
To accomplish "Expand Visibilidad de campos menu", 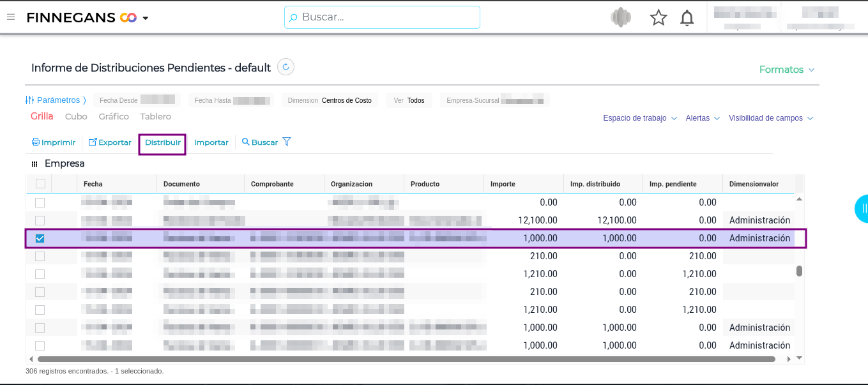I will tap(770, 118).
